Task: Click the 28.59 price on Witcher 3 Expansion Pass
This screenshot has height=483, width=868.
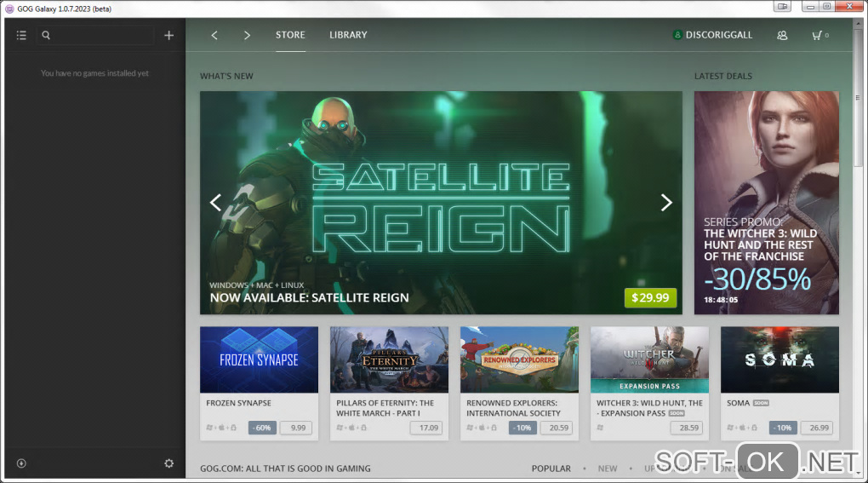Action: coord(687,428)
